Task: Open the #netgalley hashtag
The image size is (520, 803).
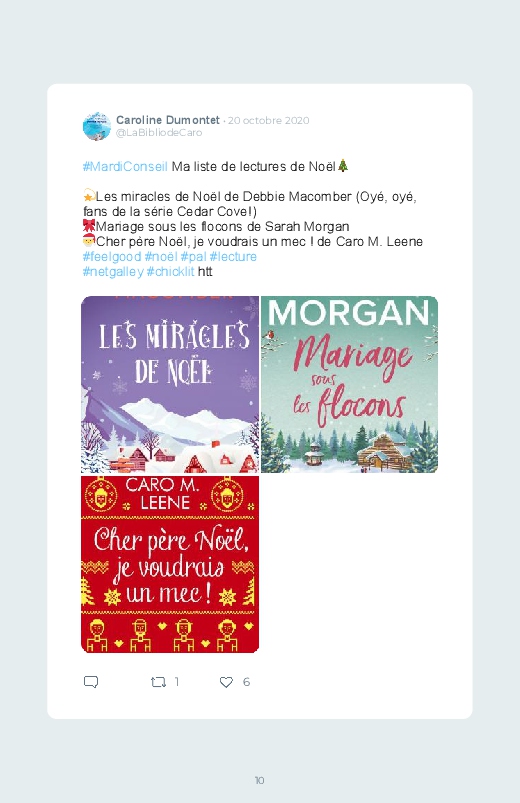Action: pyautogui.click(x=113, y=271)
